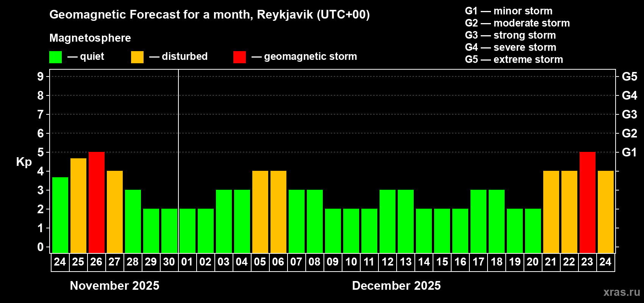Click the "G3 — strong storm" legend text
The image size is (644, 303).
[510, 35]
